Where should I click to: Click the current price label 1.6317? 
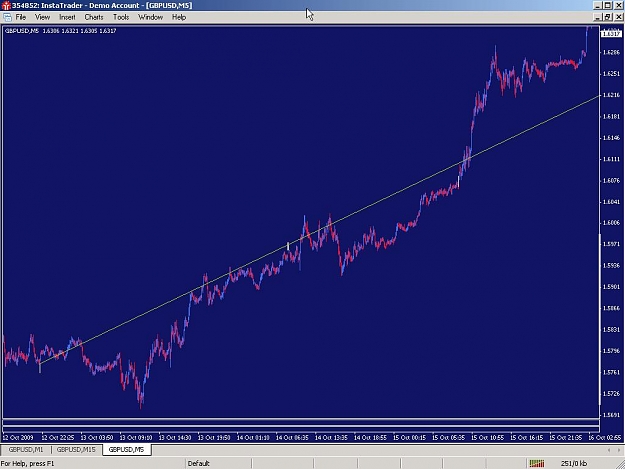[x=611, y=33]
